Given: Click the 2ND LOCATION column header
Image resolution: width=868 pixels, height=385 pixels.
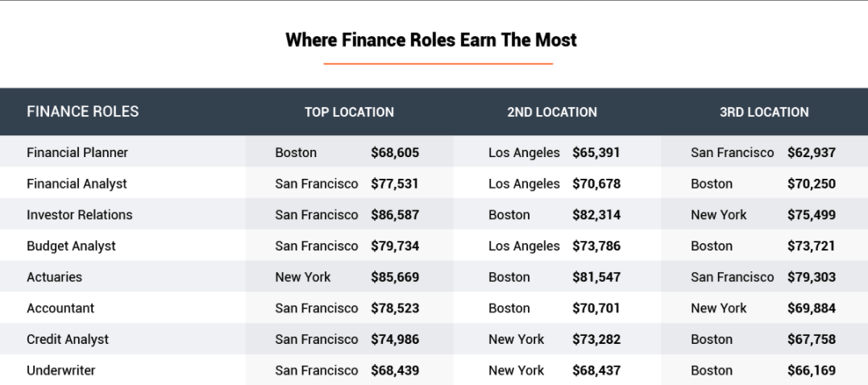Looking at the screenshot, I should [552, 113].
